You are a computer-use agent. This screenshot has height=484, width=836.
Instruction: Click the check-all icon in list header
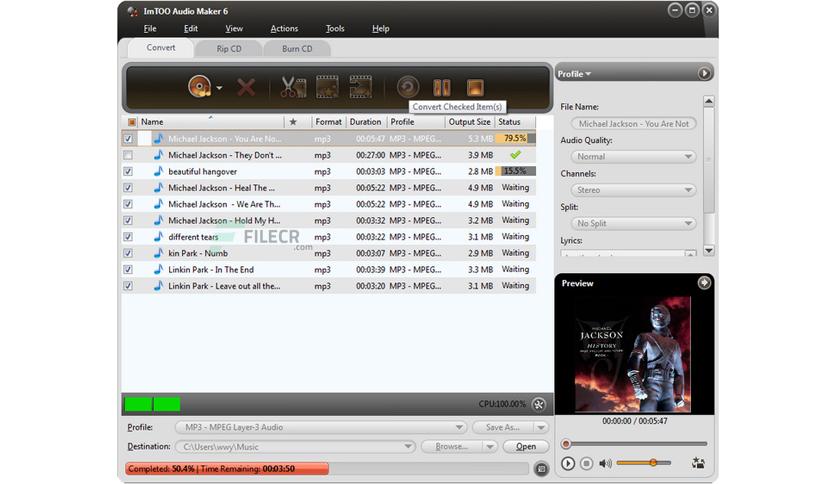pyautogui.click(x=131, y=122)
